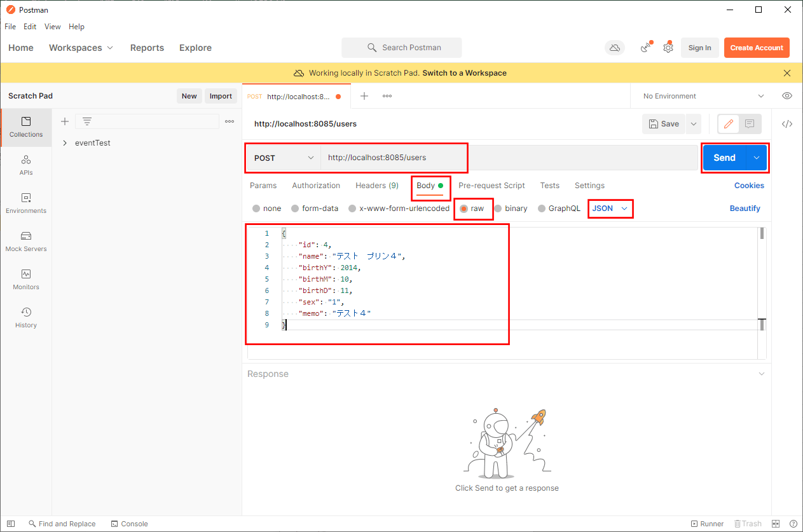Image resolution: width=803 pixels, height=532 pixels.
Task: Click the Send button
Action: [x=724, y=158]
